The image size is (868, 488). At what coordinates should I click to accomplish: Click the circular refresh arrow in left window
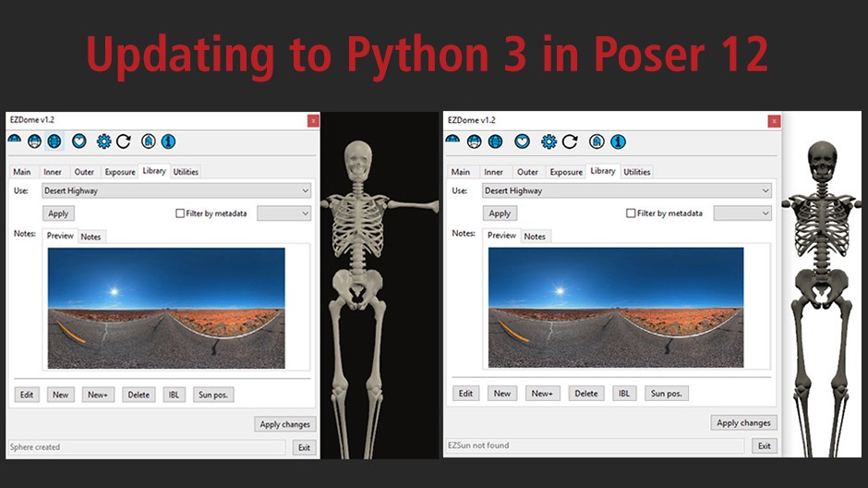(x=124, y=141)
